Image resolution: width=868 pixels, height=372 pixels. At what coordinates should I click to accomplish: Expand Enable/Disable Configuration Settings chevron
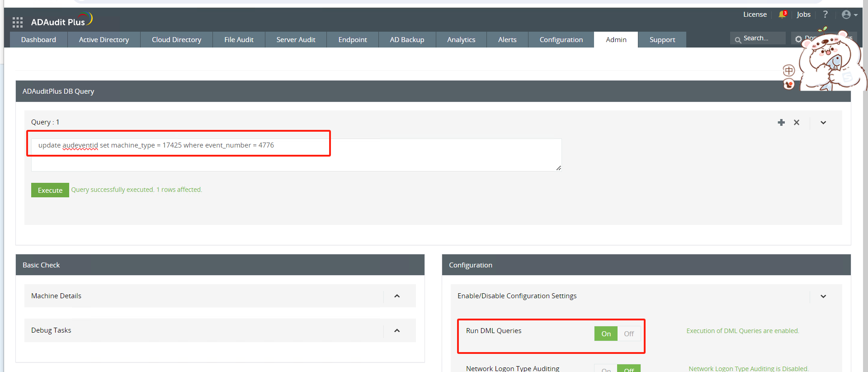pos(823,296)
